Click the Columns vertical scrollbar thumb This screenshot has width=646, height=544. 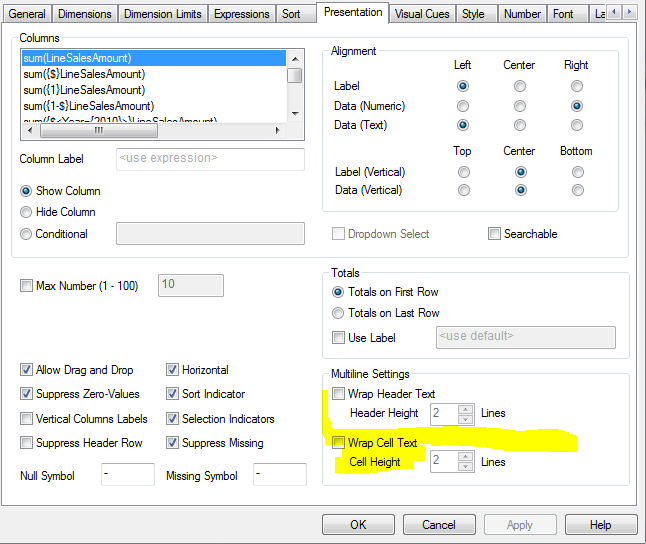(x=295, y=75)
